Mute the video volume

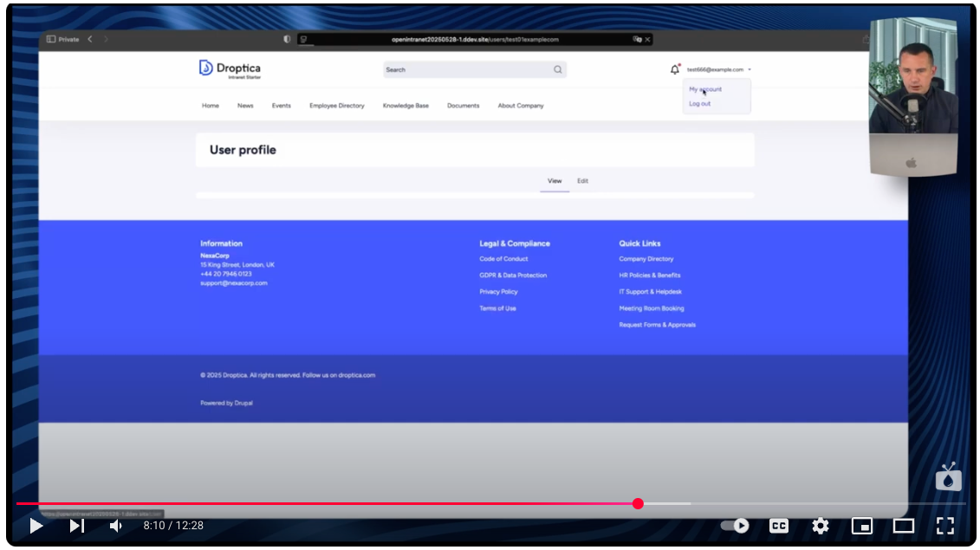(x=115, y=526)
